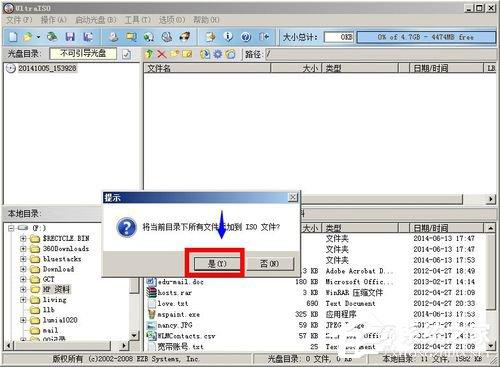This screenshot has width=500, height=367.
Task: Click the help question mark toolbar icon
Action: (246, 37)
